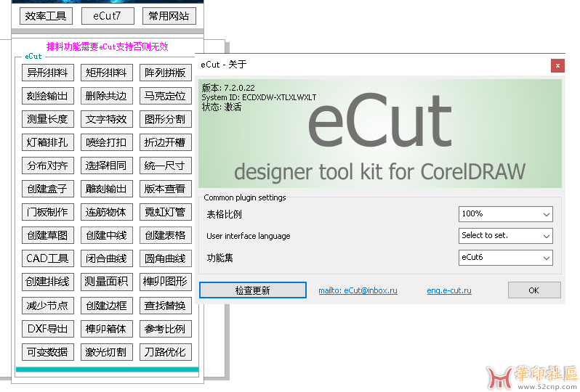This screenshot has height=392, width=580.
Task: Open the 折边开槽 tool
Action: [x=165, y=142]
